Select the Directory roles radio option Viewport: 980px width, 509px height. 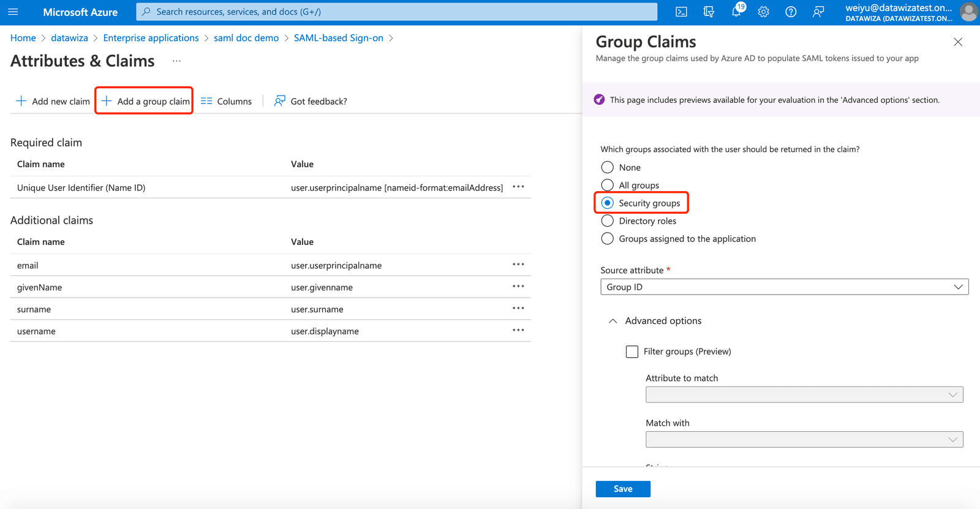pos(608,221)
